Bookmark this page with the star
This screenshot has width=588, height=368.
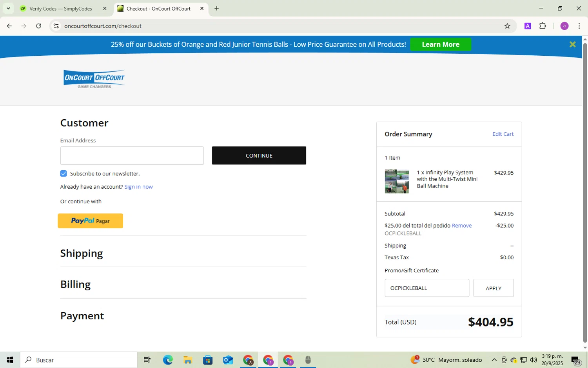pyautogui.click(x=507, y=26)
